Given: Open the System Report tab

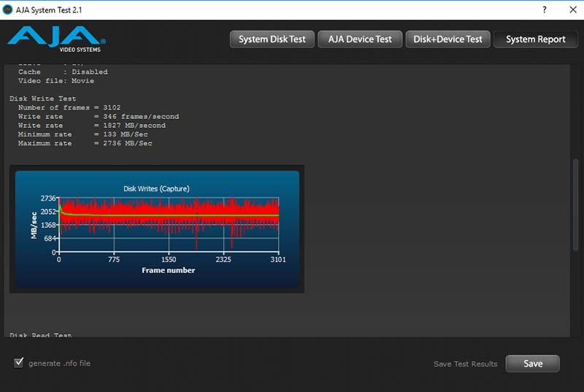Looking at the screenshot, I should (x=536, y=39).
